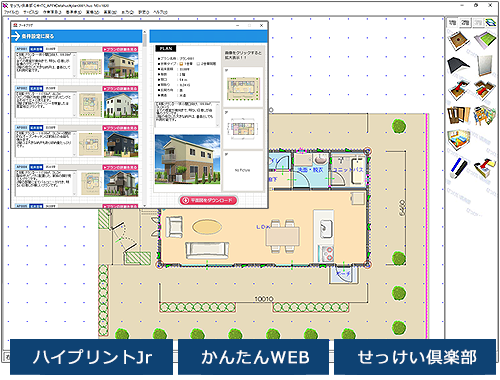Click pink plan details button for second plan

tap(120, 89)
